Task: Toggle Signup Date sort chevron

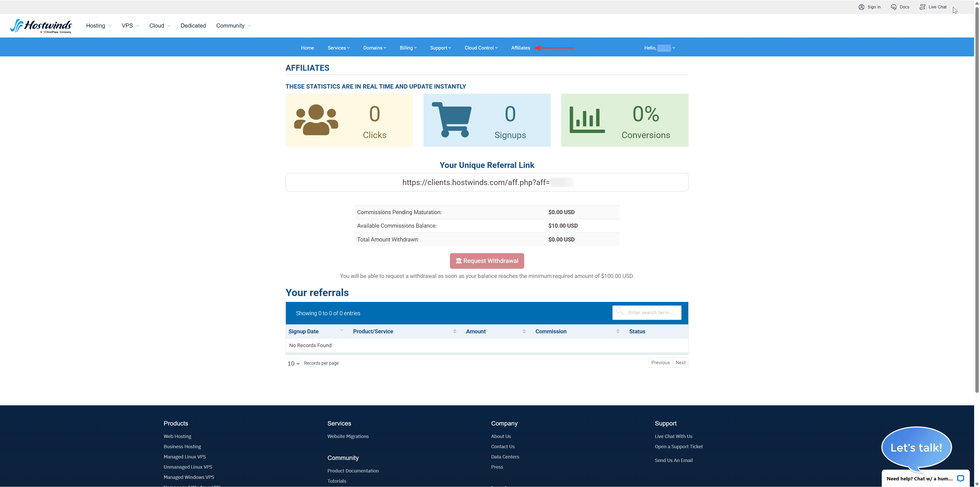Action: click(x=342, y=330)
